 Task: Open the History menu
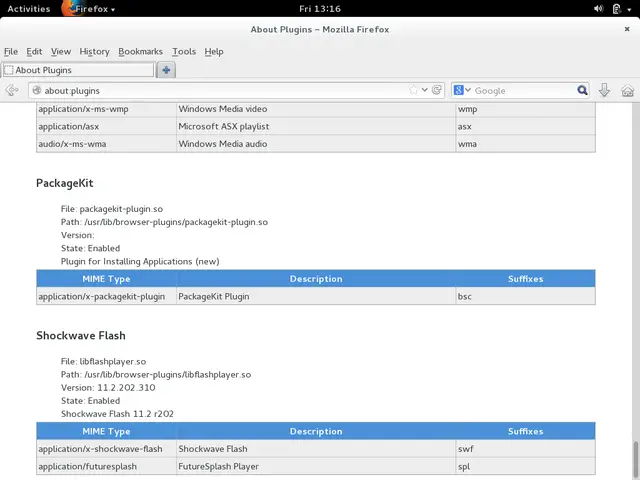(x=95, y=51)
